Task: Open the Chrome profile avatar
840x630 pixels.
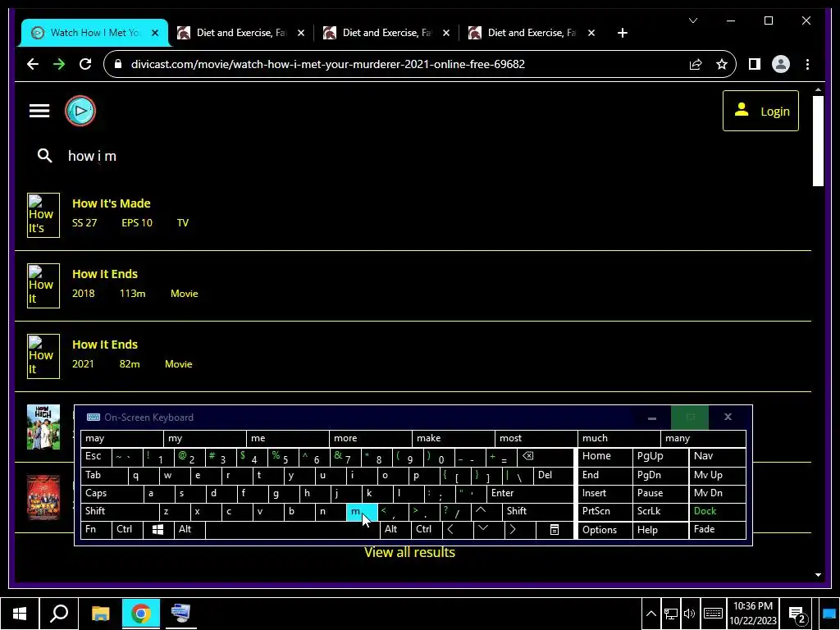Action: point(781,64)
